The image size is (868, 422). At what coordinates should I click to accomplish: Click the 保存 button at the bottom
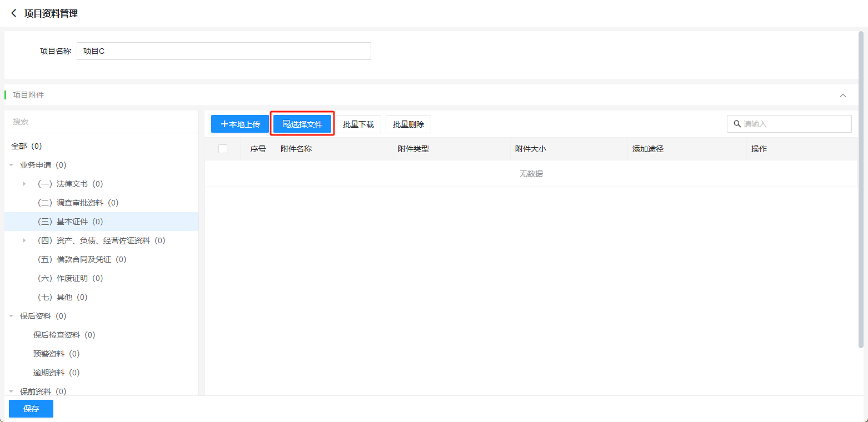(x=31, y=409)
